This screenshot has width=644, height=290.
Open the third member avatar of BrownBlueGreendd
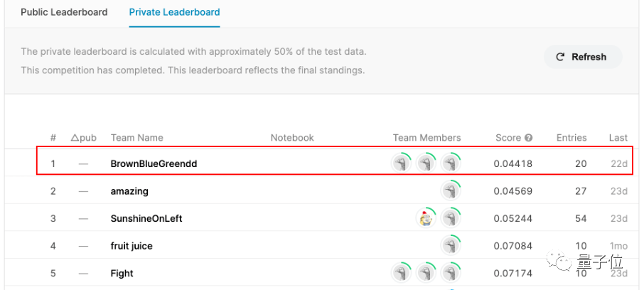451,163
